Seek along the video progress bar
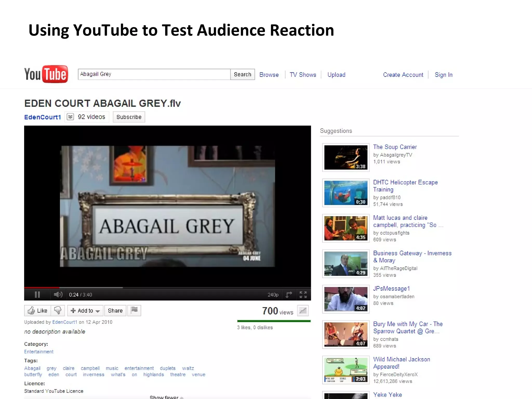The height and width of the screenshot is (399, 532). (x=168, y=288)
